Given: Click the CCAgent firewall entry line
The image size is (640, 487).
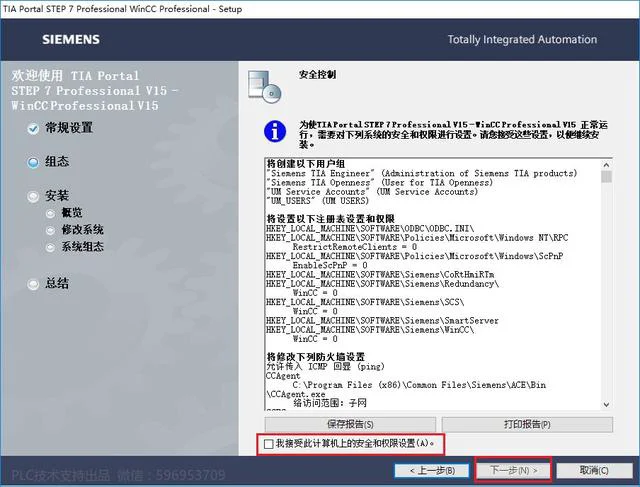Looking at the screenshot, I should point(283,376).
